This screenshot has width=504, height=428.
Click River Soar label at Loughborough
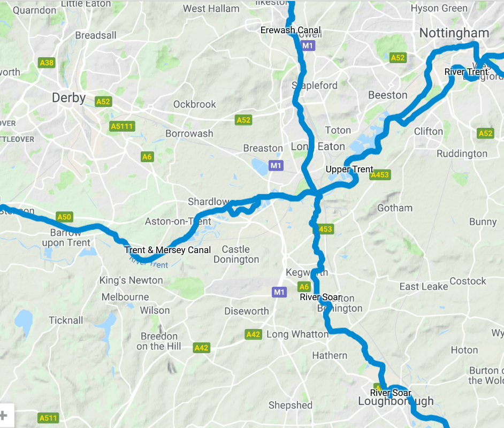(391, 393)
